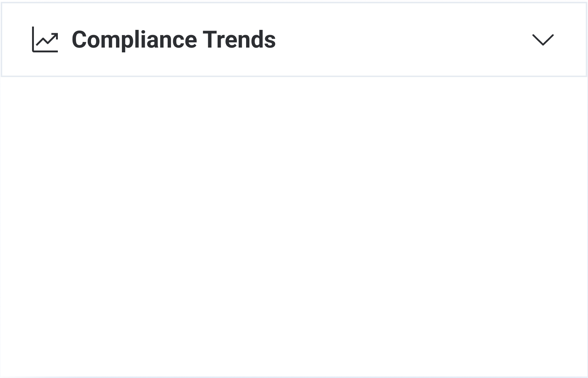588x378 pixels.
Task: Click the Compliance Trends heading label
Action: (x=174, y=39)
